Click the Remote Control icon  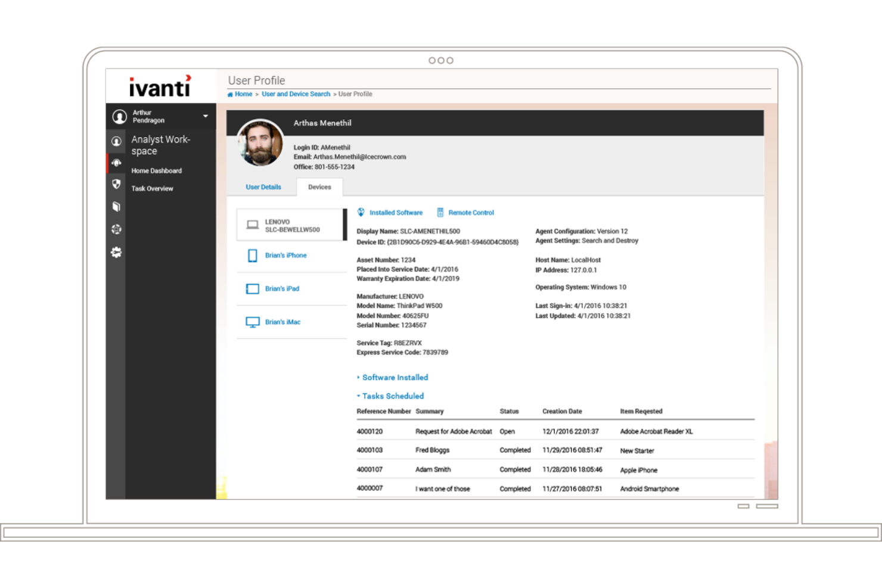click(x=440, y=213)
